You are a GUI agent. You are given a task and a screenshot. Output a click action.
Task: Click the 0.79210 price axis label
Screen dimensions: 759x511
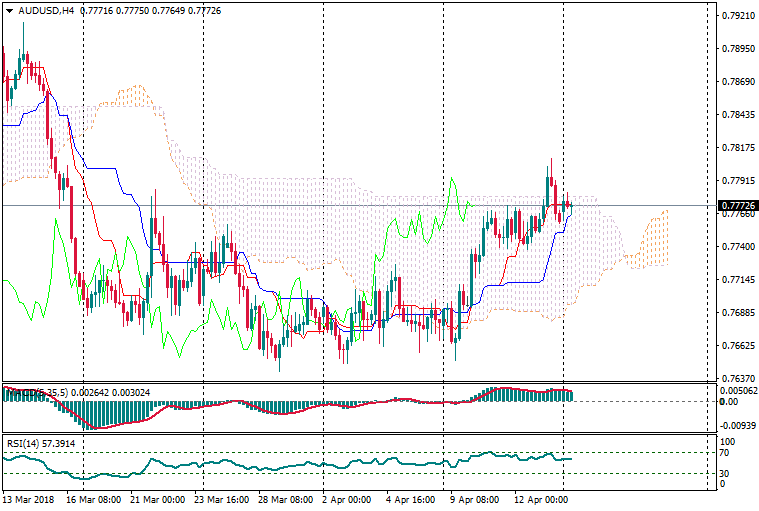point(736,16)
